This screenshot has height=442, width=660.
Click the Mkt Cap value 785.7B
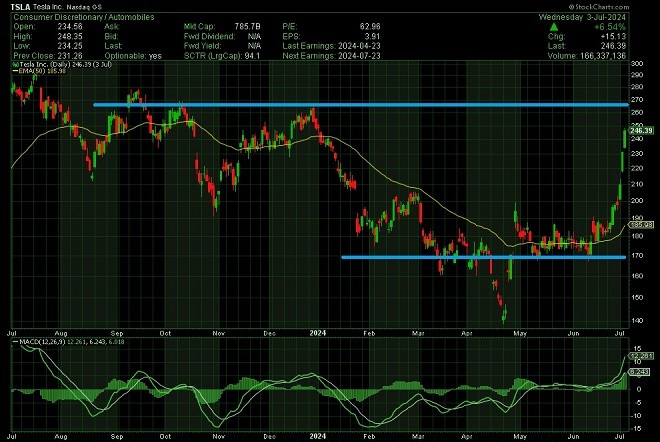pos(248,27)
